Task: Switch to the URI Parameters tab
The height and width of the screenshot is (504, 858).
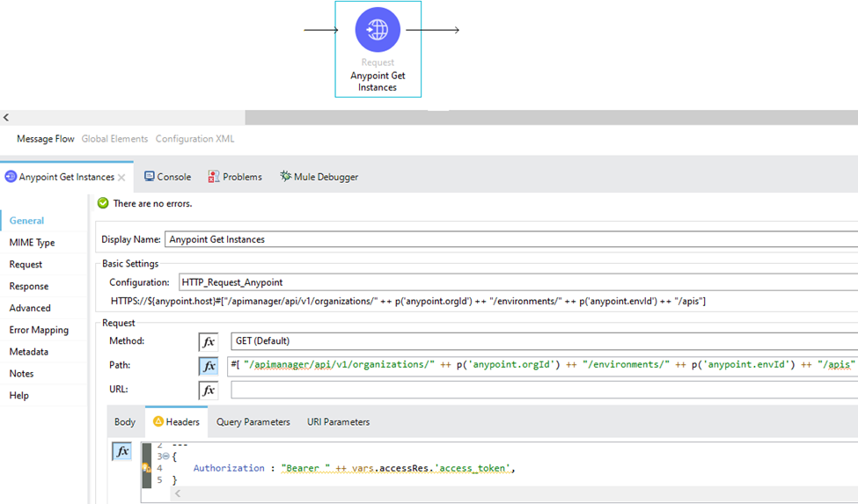Action: [338, 422]
